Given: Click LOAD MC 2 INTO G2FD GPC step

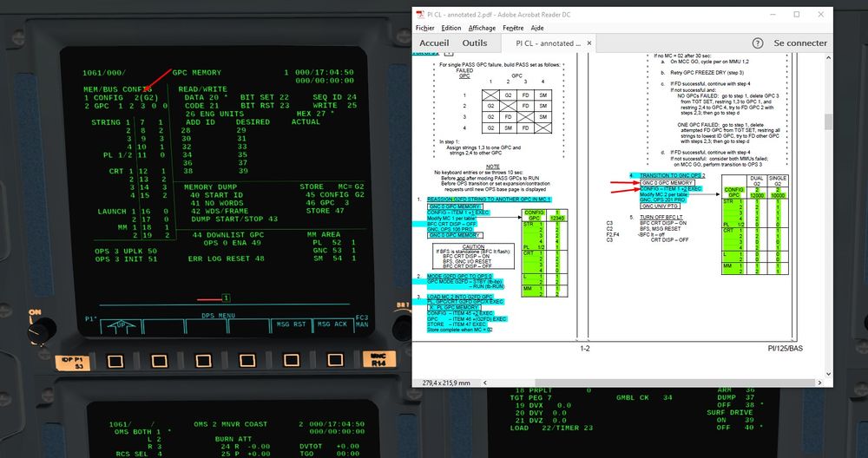Looking at the screenshot, I should click(x=459, y=297).
